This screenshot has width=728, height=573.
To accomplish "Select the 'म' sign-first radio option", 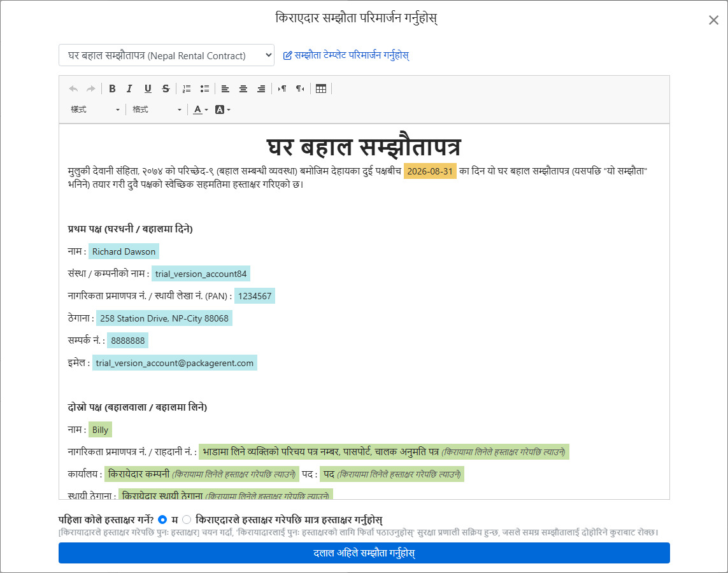I will 162,520.
